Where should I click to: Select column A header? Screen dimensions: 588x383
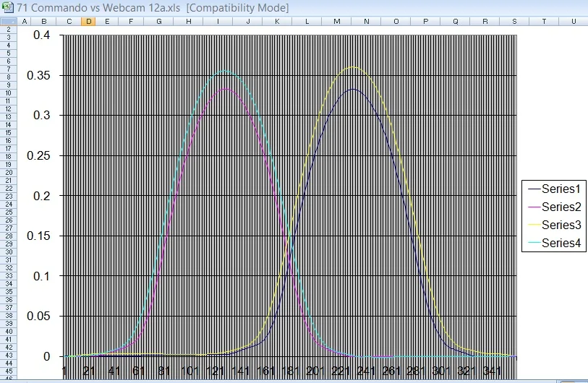tap(25, 21)
